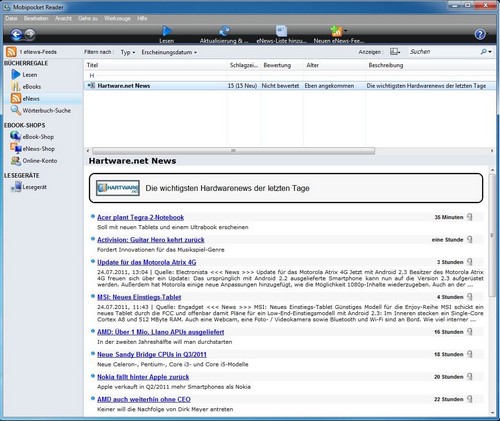Open article Update für das Motorola Atrix 4G
500x421 pixels.
(147, 262)
